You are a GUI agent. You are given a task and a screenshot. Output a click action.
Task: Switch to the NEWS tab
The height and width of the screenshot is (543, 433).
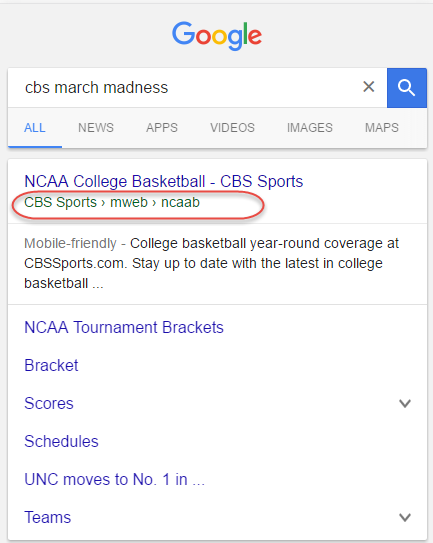(x=96, y=128)
